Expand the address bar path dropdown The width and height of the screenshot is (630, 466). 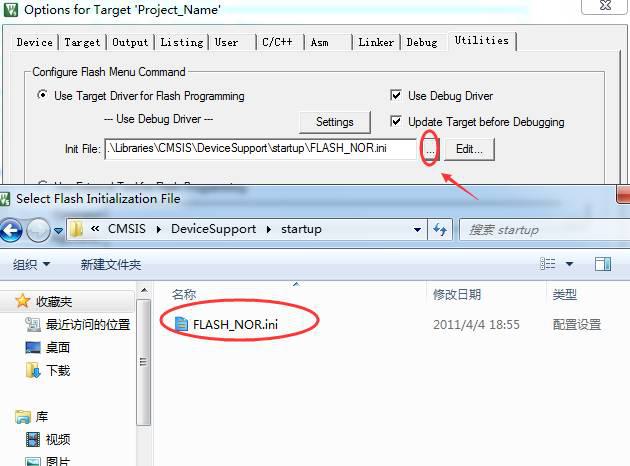(417, 230)
